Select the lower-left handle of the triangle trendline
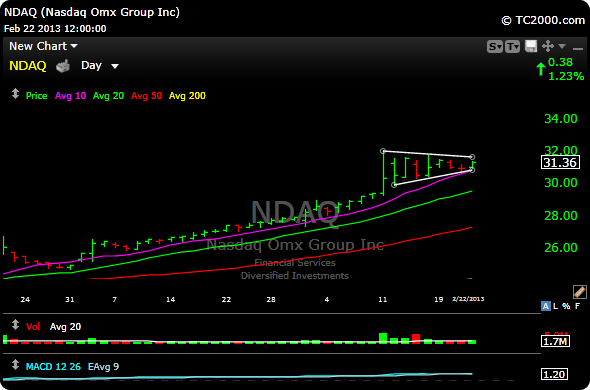Image resolution: width=590 pixels, height=390 pixels. [x=394, y=185]
